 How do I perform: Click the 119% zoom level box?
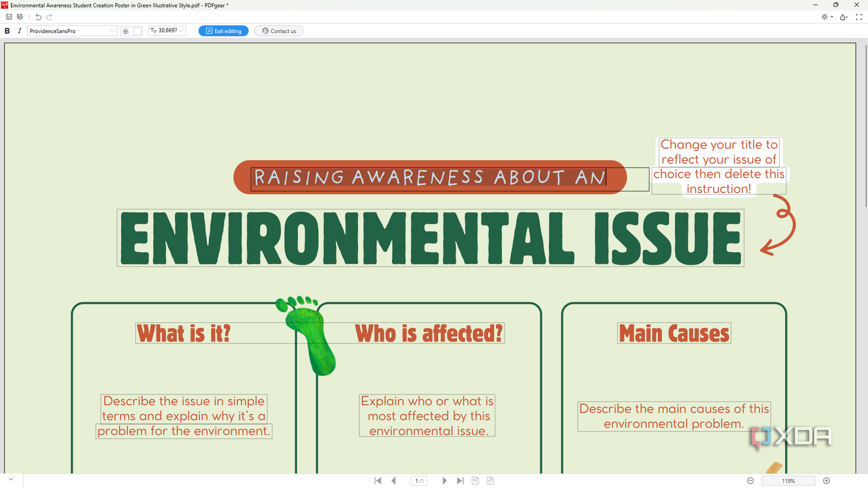[788, 481]
